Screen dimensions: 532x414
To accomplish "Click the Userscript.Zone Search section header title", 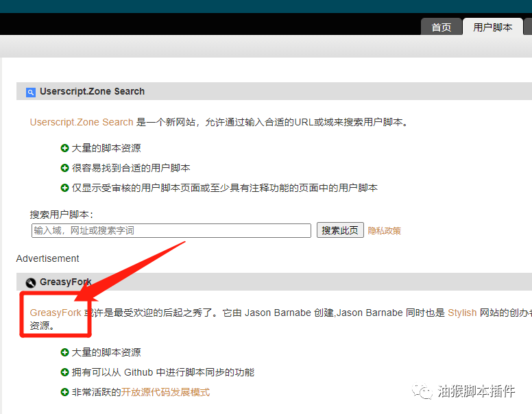I will [92, 91].
